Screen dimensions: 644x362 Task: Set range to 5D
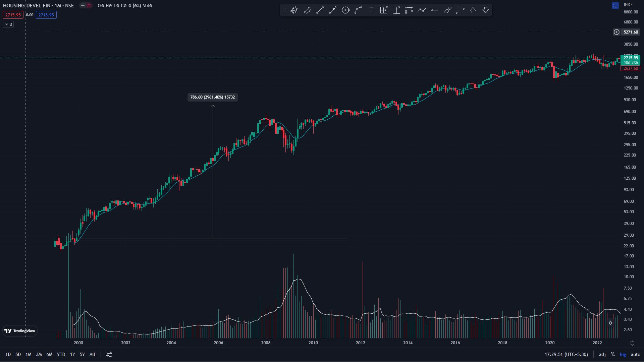coord(18,354)
